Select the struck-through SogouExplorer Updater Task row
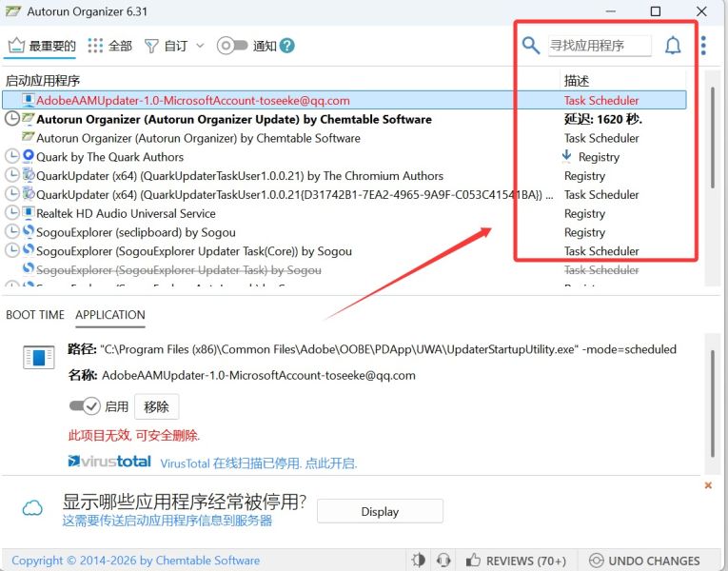This screenshot has height=571, width=728. (344, 269)
